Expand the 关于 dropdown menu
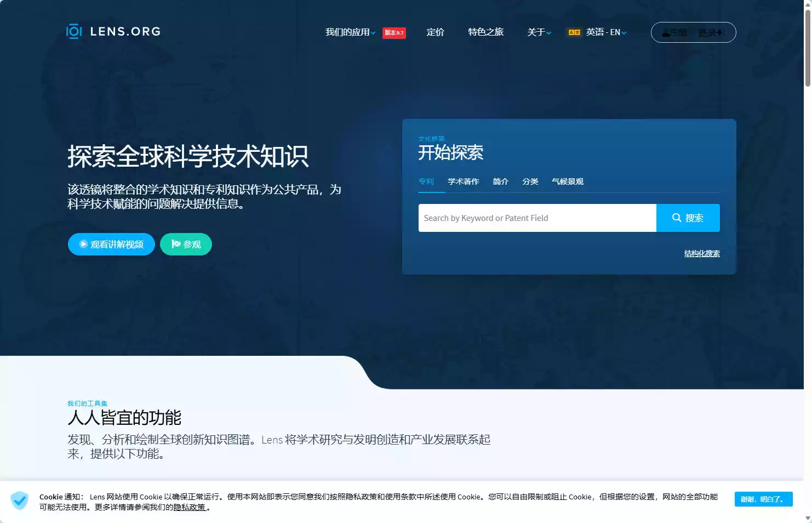The width and height of the screenshot is (812, 523). point(539,32)
